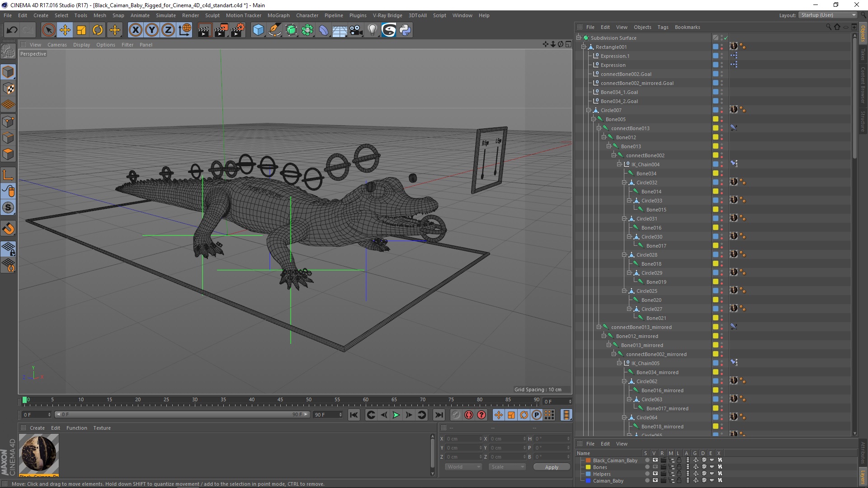Select the Live Selection tool
This screenshot has height=488, width=868.
click(x=48, y=30)
